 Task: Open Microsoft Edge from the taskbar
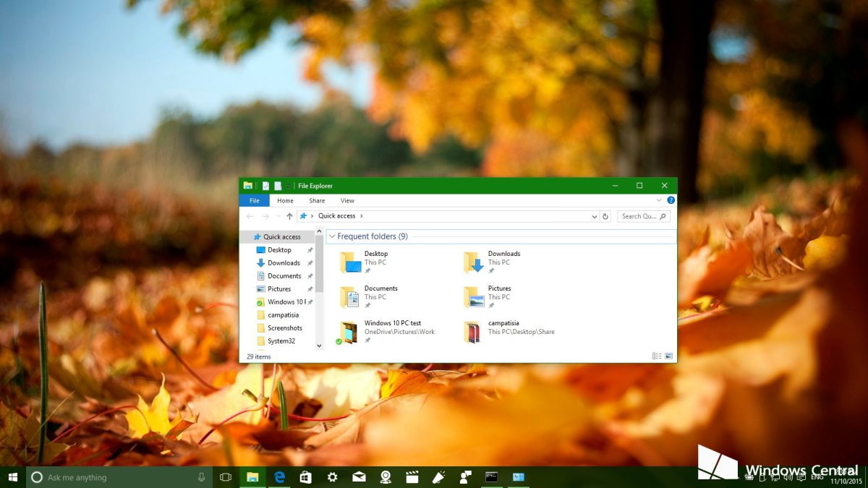(x=278, y=477)
